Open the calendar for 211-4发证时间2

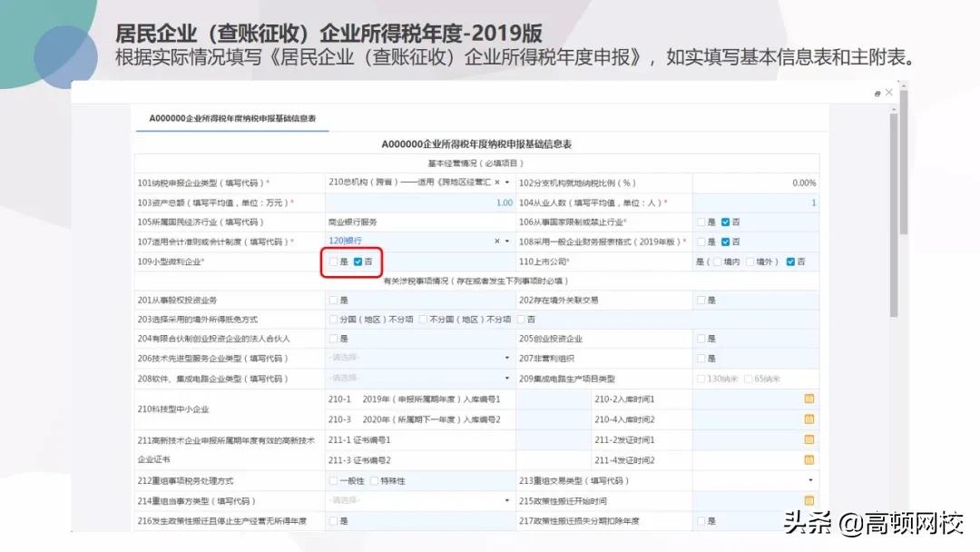tap(808, 459)
